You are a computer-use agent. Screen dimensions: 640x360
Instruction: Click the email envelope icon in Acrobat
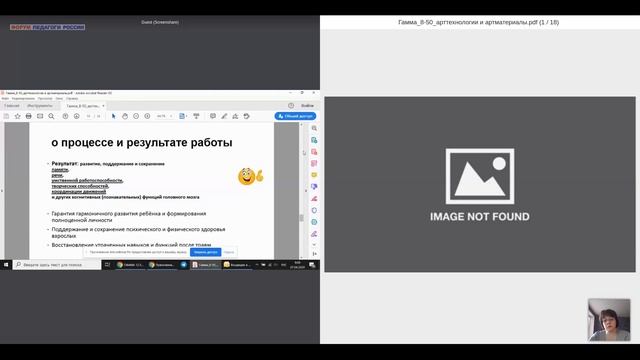[40, 116]
